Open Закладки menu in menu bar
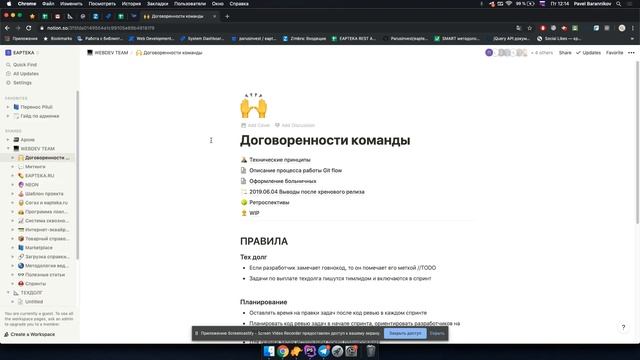This screenshot has width=640, height=360. [x=157, y=4]
